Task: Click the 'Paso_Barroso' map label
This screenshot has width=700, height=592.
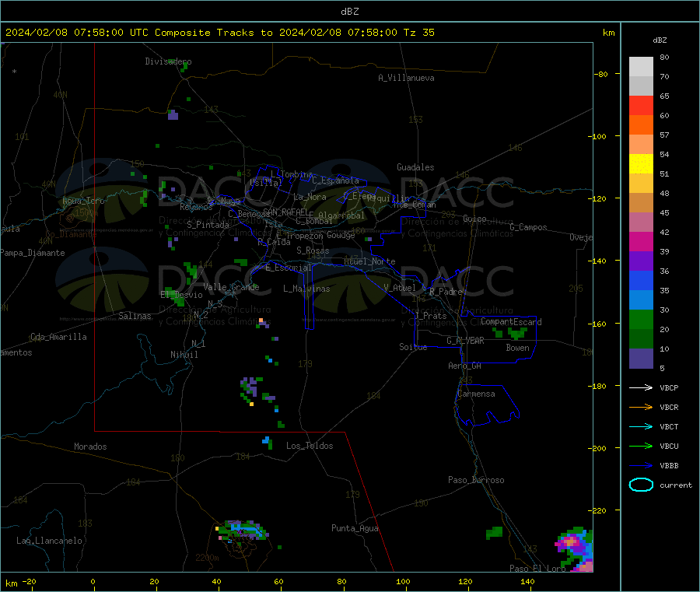Action: click(476, 481)
